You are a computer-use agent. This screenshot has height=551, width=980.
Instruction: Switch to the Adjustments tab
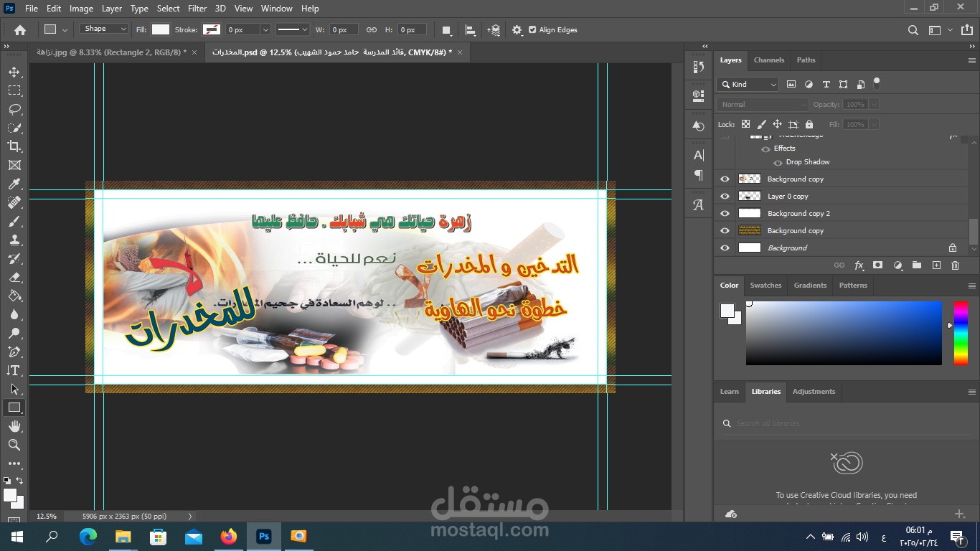tap(814, 392)
